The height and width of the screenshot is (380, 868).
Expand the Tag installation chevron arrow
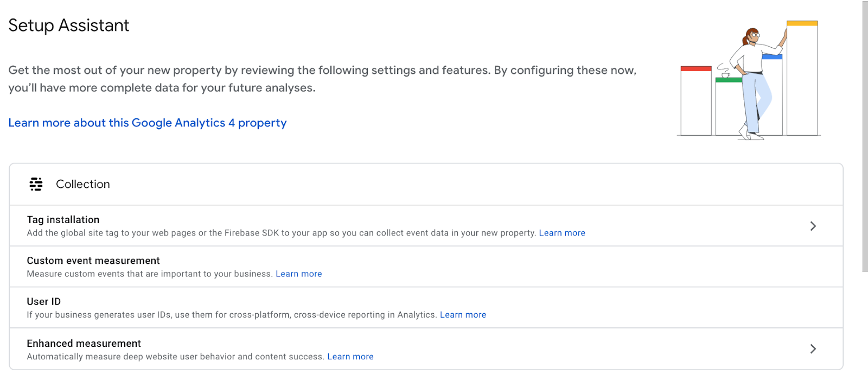(813, 226)
